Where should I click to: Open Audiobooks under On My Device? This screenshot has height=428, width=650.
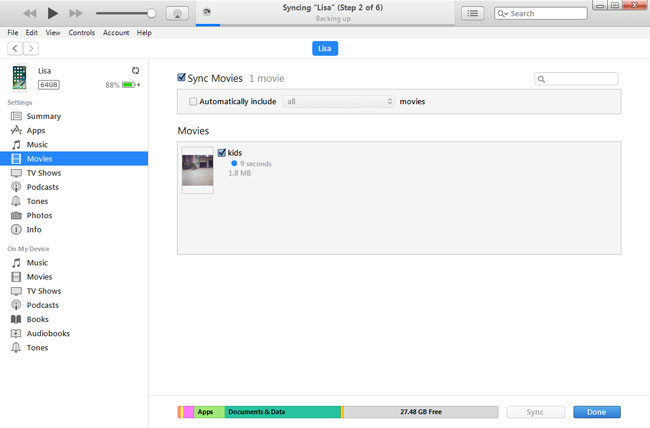(48, 333)
